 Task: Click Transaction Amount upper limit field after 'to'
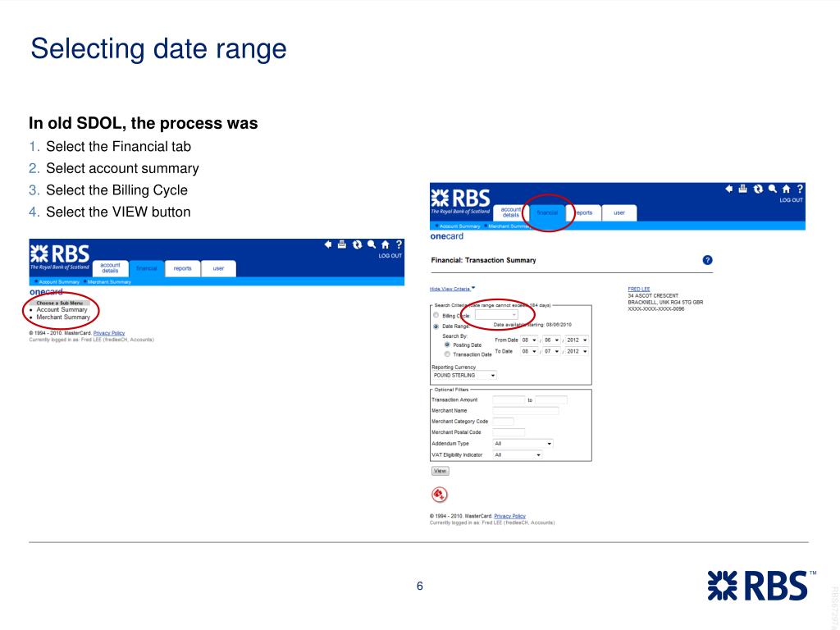coord(550,399)
